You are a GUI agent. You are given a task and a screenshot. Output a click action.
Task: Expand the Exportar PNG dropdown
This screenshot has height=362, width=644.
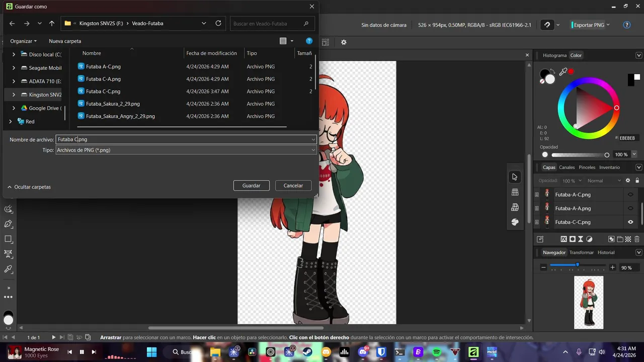608,25
